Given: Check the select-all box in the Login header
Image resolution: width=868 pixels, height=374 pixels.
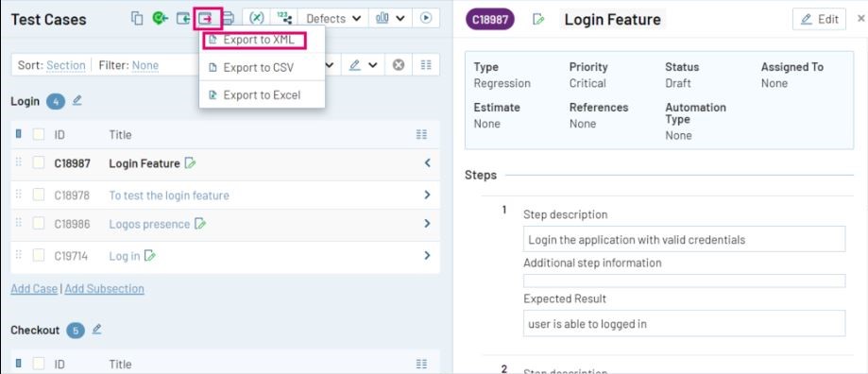Looking at the screenshot, I should coord(38,134).
